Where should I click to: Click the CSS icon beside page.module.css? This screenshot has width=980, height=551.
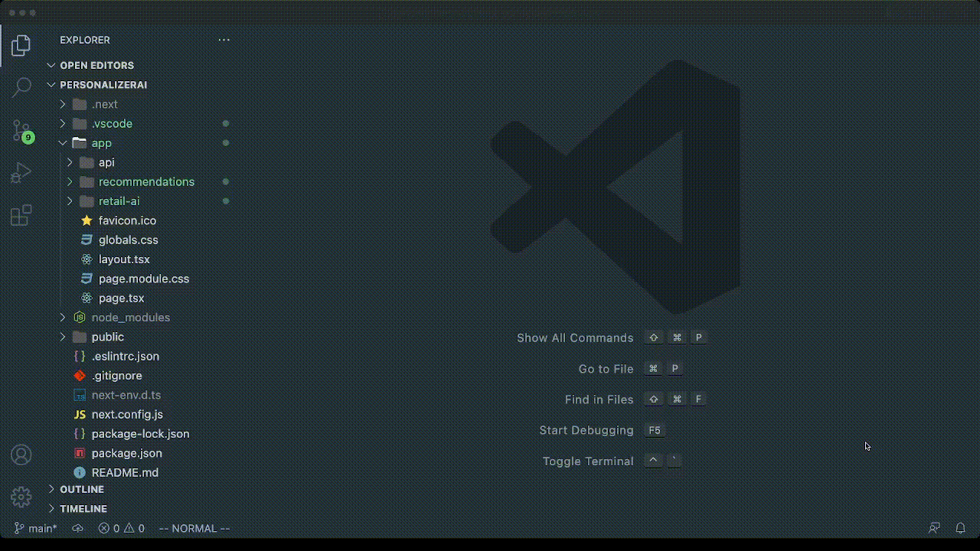87,279
